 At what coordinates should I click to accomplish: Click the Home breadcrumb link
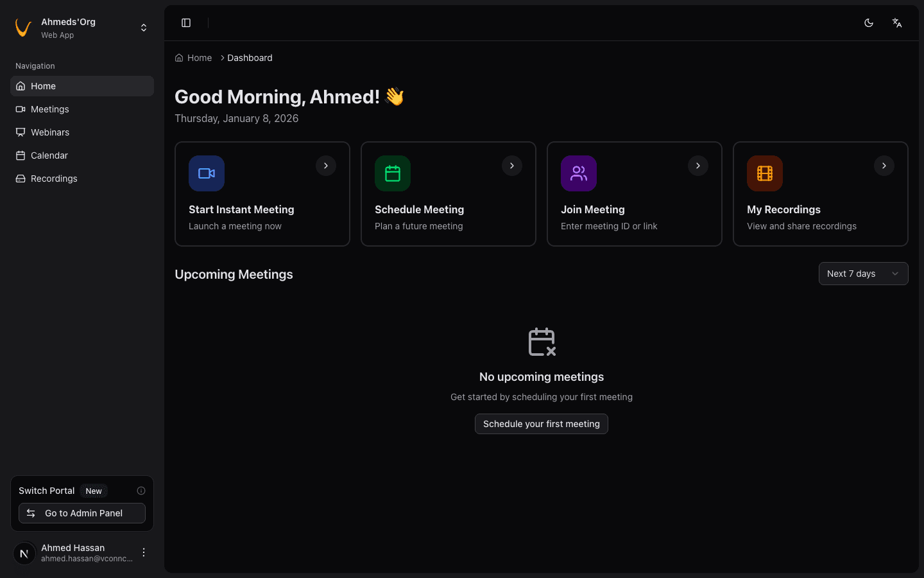[193, 58]
